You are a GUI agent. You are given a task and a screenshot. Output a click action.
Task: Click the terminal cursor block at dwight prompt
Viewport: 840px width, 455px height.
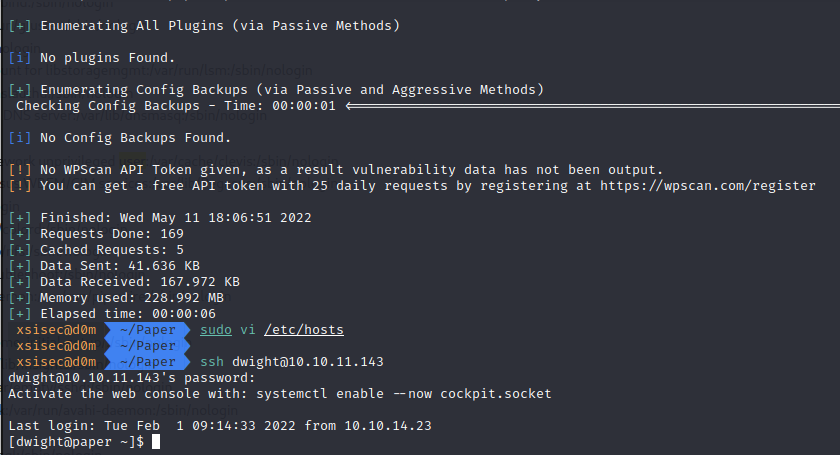point(156,442)
